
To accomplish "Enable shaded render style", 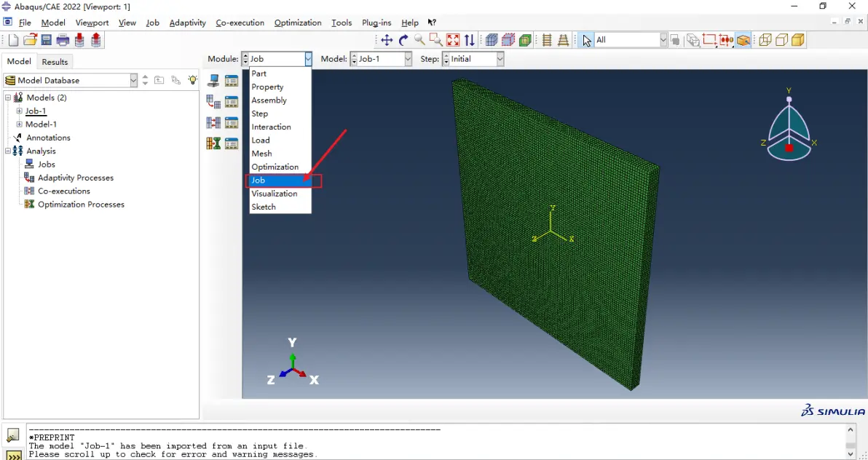I will [x=797, y=40].
